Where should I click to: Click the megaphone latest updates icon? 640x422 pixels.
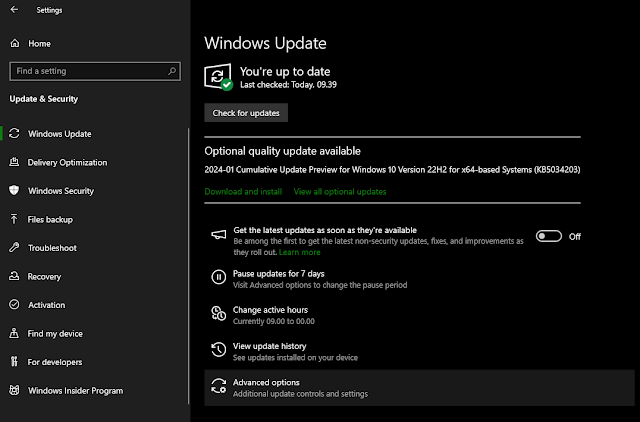click(x=219, y=235)
